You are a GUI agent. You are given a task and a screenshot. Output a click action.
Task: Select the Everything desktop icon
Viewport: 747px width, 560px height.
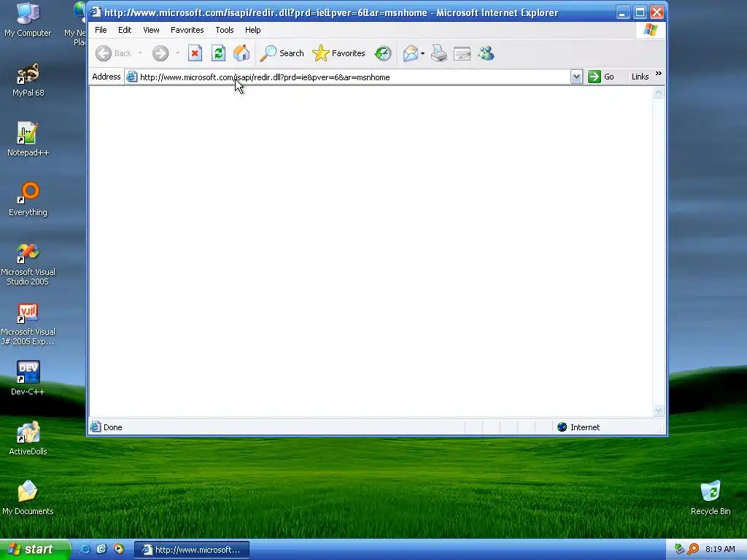pos(28,199)
